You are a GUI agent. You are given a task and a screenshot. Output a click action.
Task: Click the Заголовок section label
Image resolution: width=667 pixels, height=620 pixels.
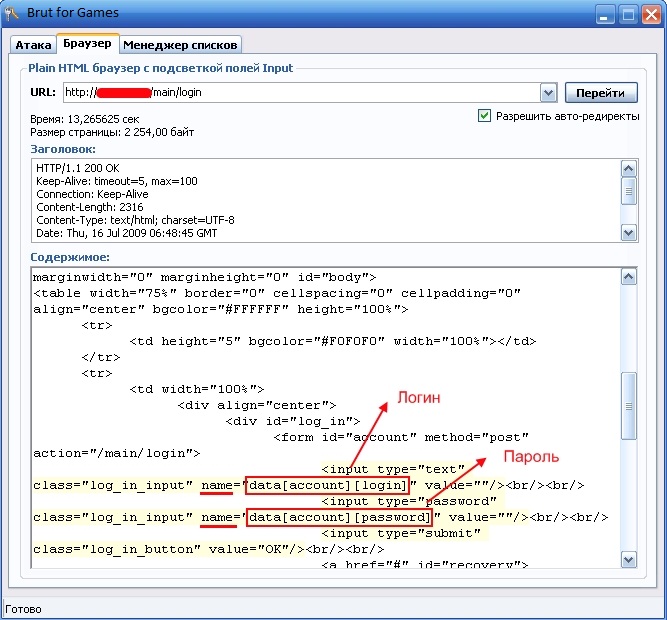(x=63, y=149)
